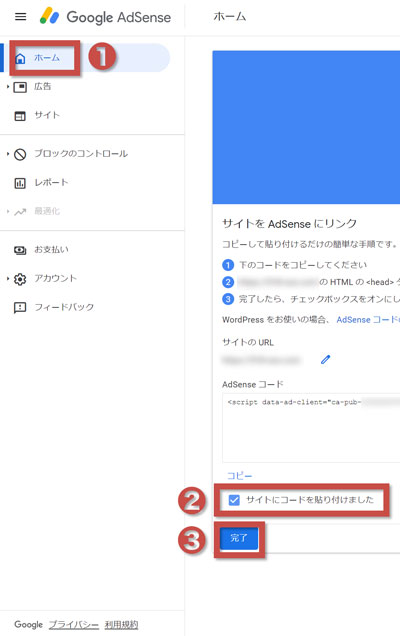Image resolution: width=400 pixels, height=636 pixels.
Task: Open the サイト menu item
Action: click(47, 115)
